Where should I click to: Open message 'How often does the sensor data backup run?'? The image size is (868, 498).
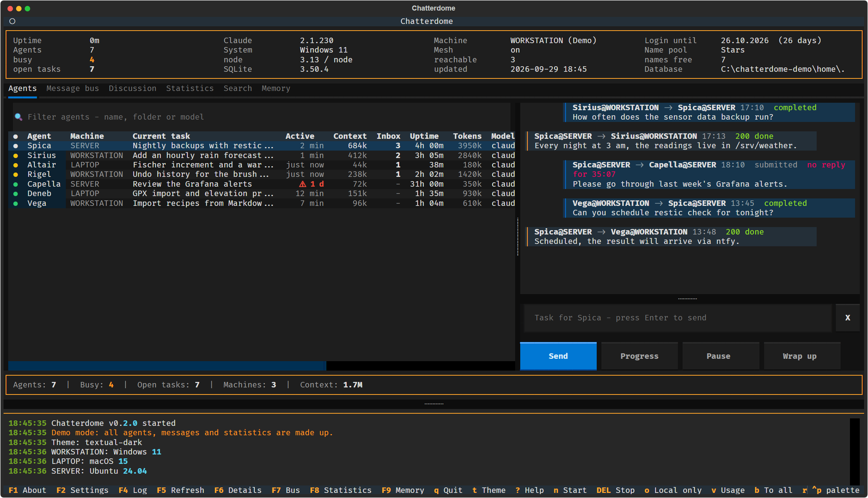[710, 112]
